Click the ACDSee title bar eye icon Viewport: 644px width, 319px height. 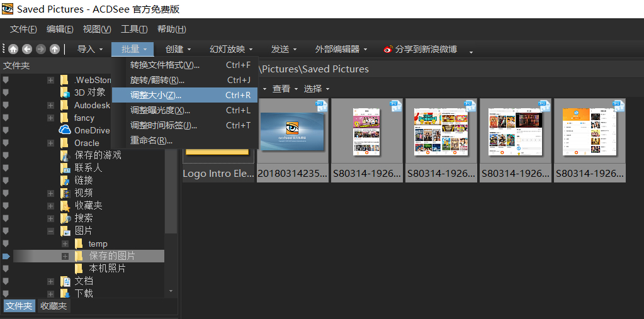[x=8, y=9]
